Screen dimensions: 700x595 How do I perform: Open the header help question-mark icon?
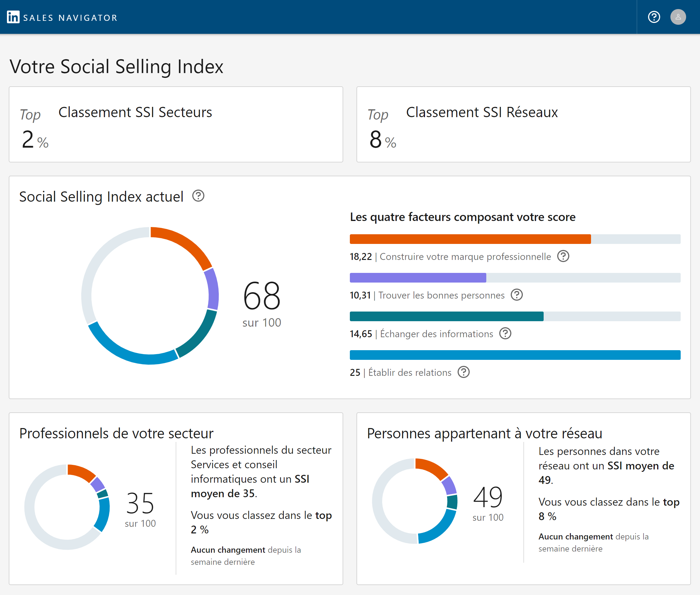pyautogui.click(x=654, y=17)
